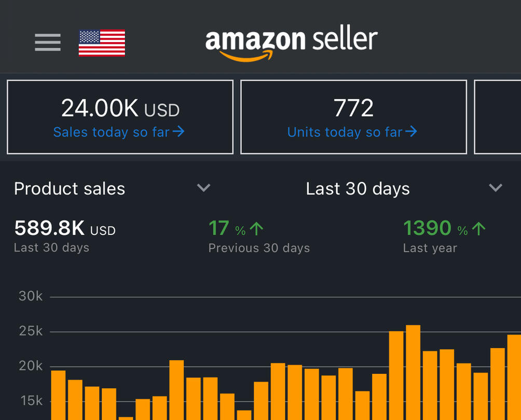This screenshot has width=521, height=420.
Task: Open the Product sales metric selector
Action: coord(70,189)
